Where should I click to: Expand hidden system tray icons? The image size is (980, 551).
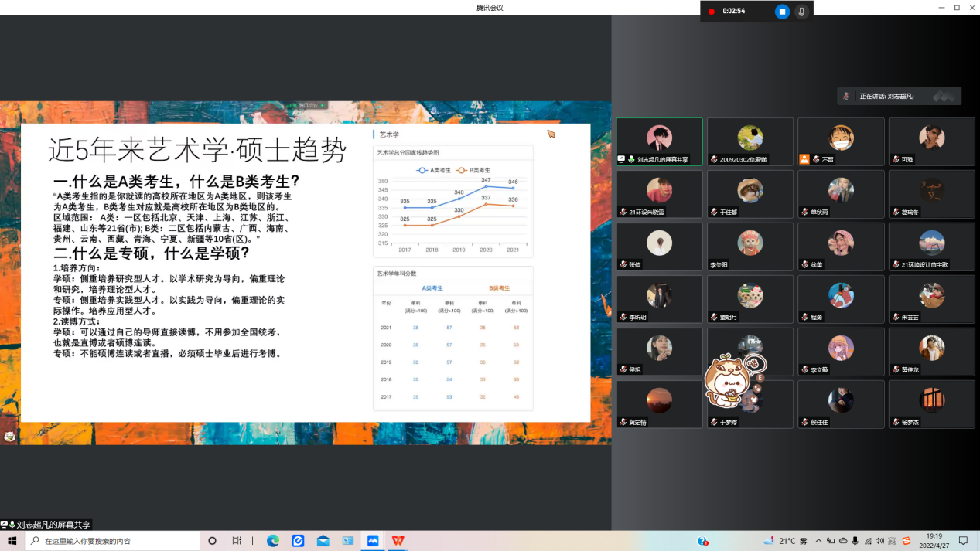point(818,541)
